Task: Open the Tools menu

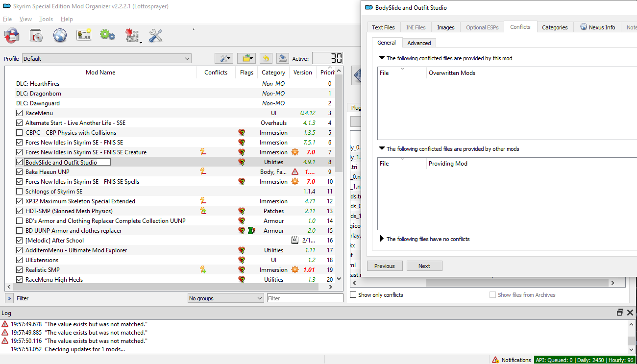Action: tap(46, 19)
